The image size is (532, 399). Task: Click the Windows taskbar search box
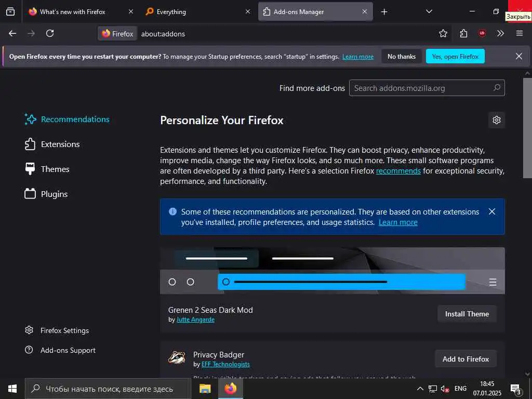tap(108, 389)
